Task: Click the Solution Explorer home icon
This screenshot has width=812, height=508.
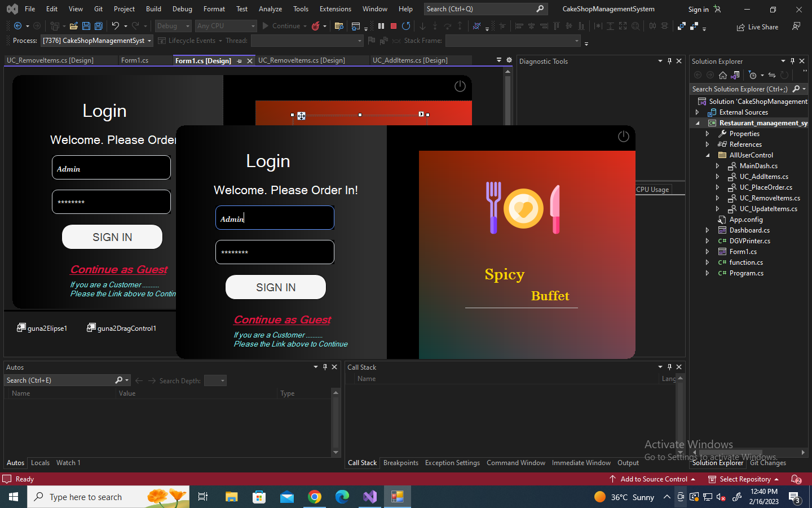Action: [722, 75]
